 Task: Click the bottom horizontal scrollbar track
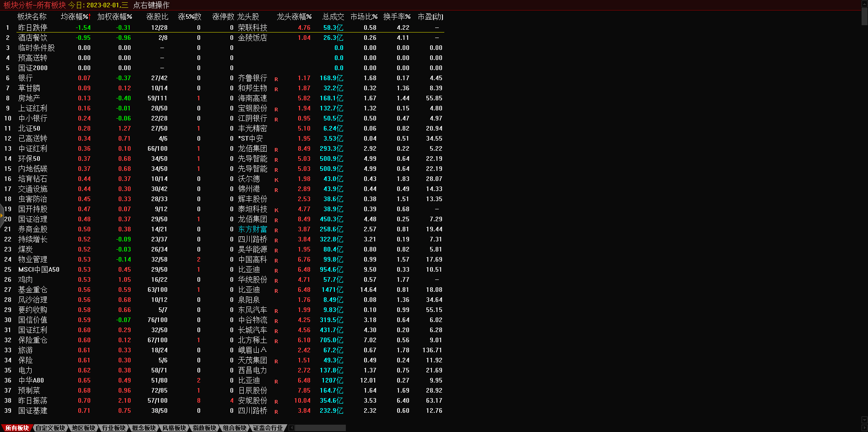(x=321, y=428)
